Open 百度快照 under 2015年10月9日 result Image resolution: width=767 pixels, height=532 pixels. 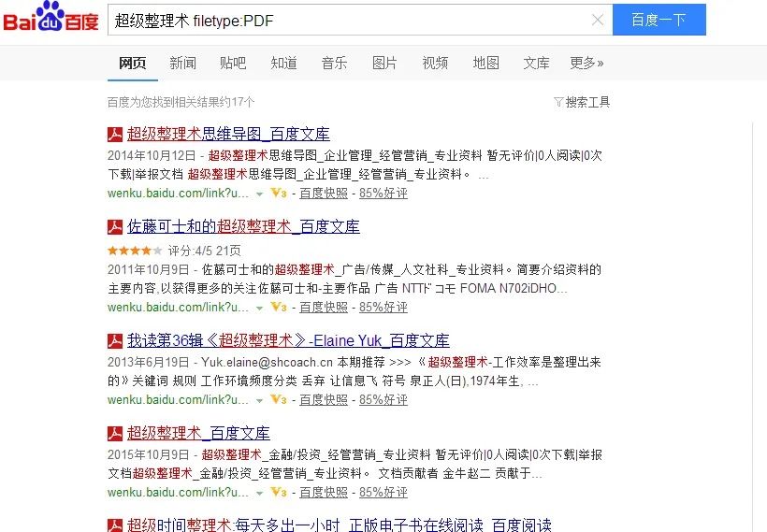(324, 492)
